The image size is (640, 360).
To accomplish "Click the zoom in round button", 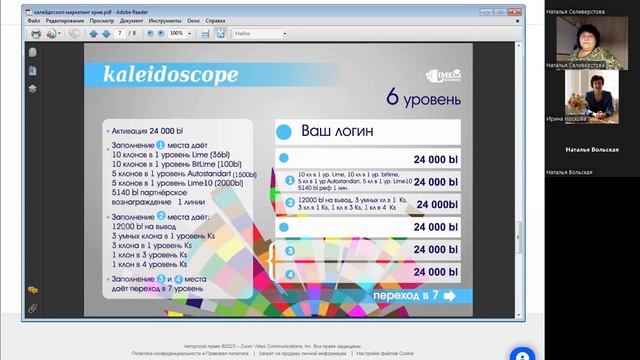I will [x=161, y=33].
